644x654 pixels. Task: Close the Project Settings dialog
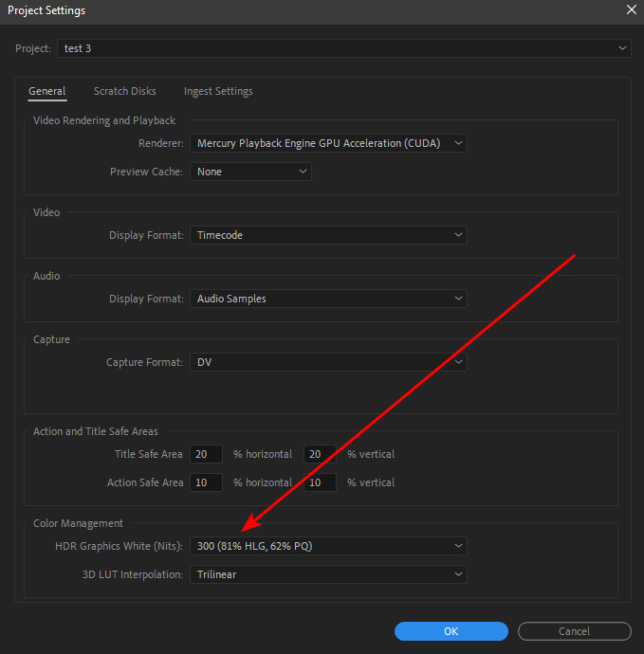pos(631,9)
